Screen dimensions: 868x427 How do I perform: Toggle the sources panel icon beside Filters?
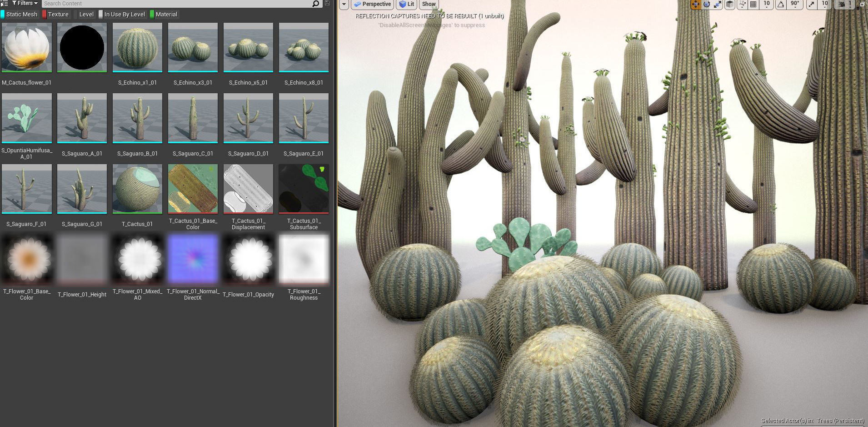(4, 3)
